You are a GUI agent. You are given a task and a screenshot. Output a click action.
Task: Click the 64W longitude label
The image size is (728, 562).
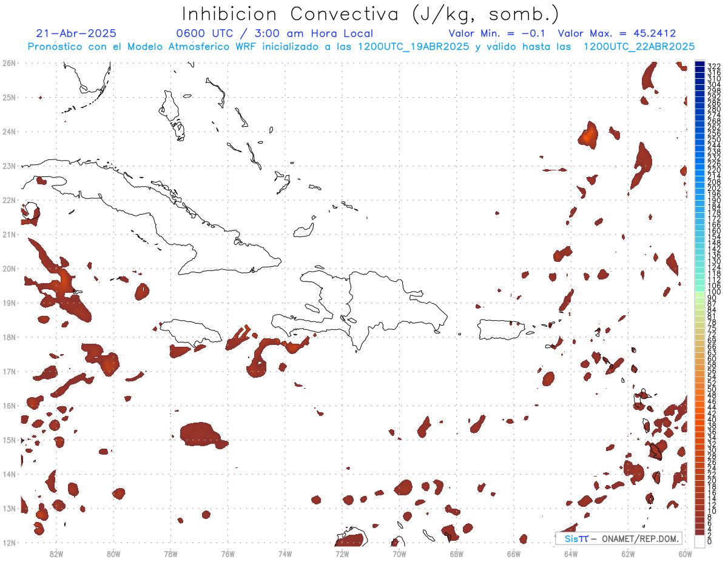pos(571,553)
